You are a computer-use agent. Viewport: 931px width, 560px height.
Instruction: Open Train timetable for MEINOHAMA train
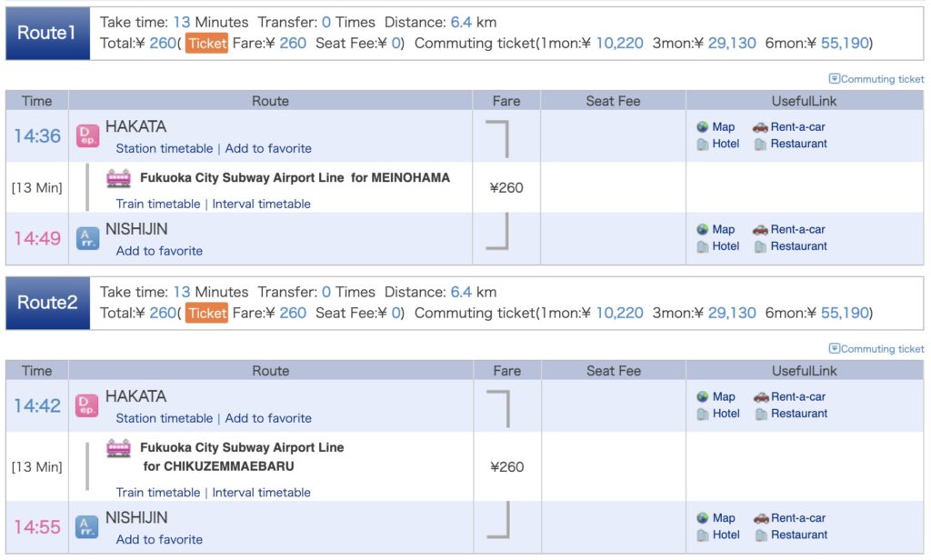click(x=158, y=204)
